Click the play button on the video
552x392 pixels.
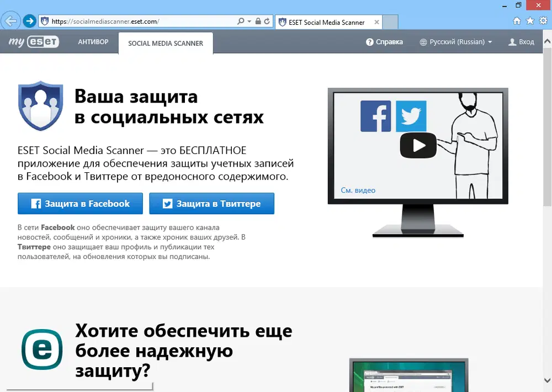pyautogui.click(x=418, y=145)
